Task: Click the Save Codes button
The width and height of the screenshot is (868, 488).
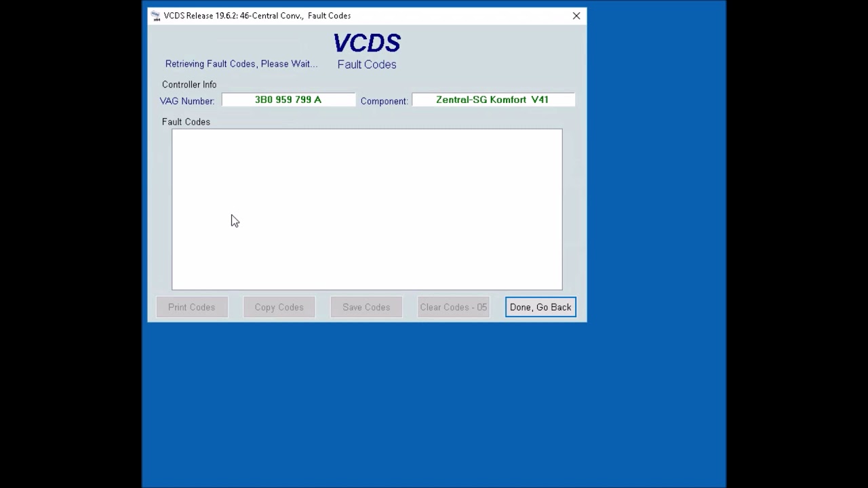Action: 366,307
